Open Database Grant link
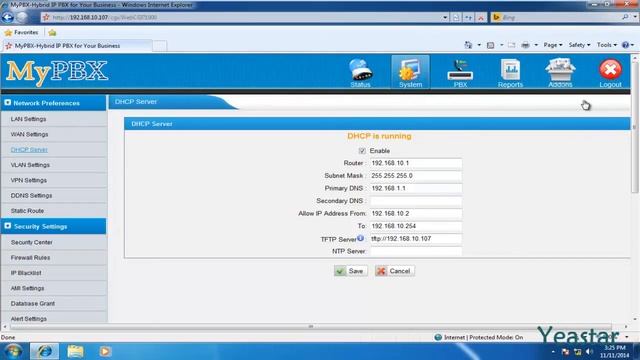This screenshot has height=360, width=640. click(x=33, y=303)
